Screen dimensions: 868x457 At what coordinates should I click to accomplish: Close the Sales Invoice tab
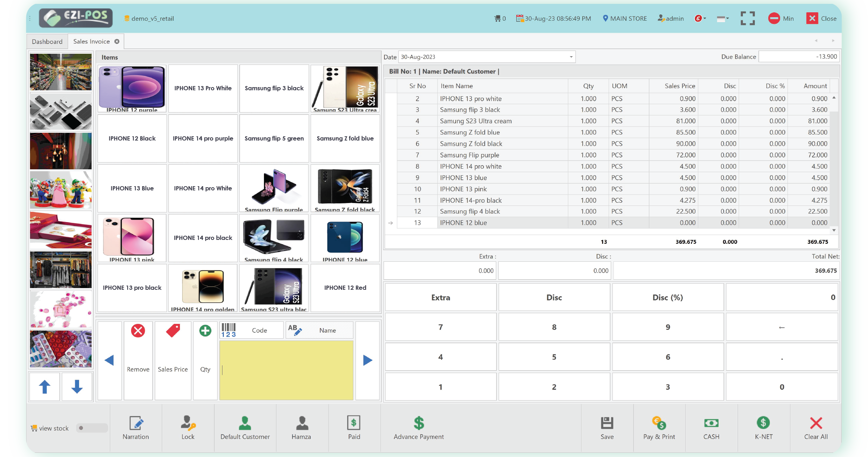coord(117,41)
